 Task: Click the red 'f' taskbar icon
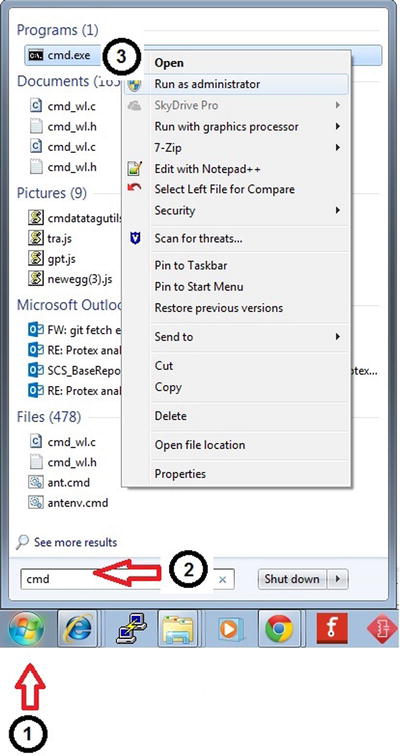click(332, 629)
